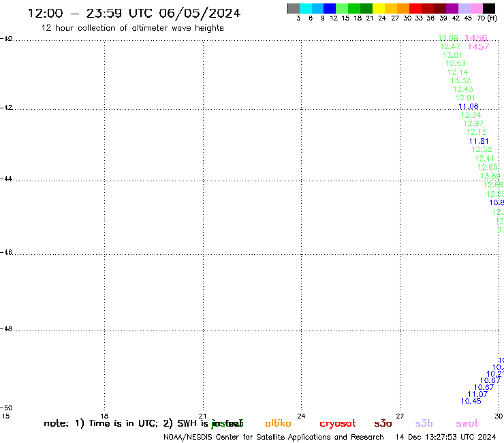This screenshot has width=504, height=443.
Task: Click the title '12:00 – 23:59 UTC 06/05/2024'
Action: tap(134, 14)
